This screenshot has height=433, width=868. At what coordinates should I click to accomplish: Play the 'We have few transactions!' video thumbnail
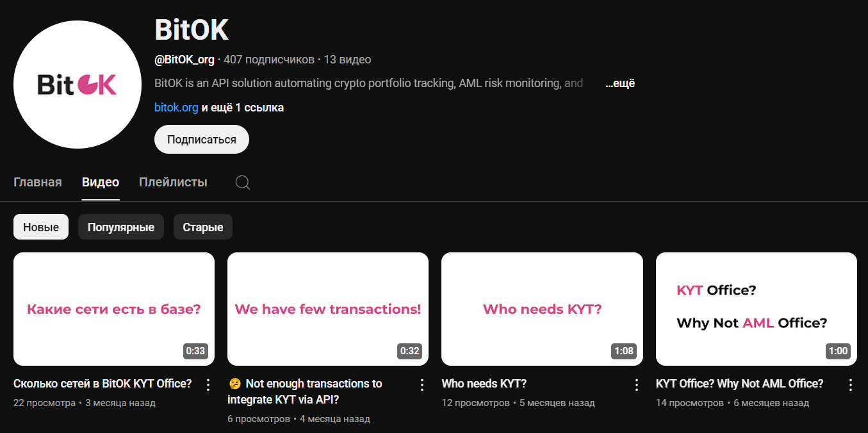point(327,309)
